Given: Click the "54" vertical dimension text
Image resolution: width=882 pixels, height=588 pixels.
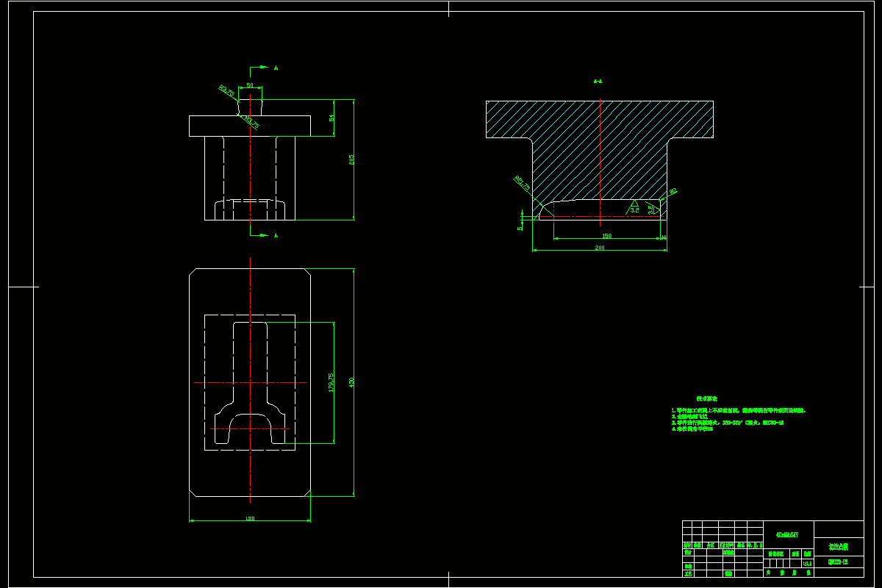Looking at the screenshot, I should [x=331, y=118].
